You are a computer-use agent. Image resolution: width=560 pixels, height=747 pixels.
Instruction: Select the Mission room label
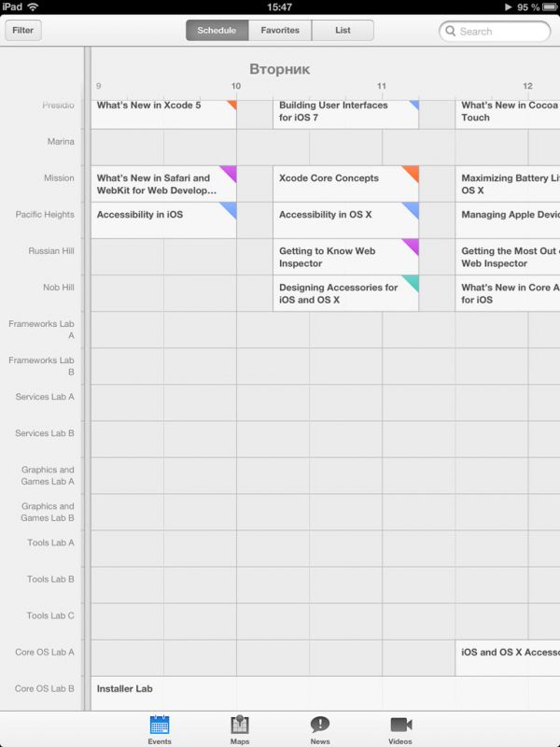[59, 177]
